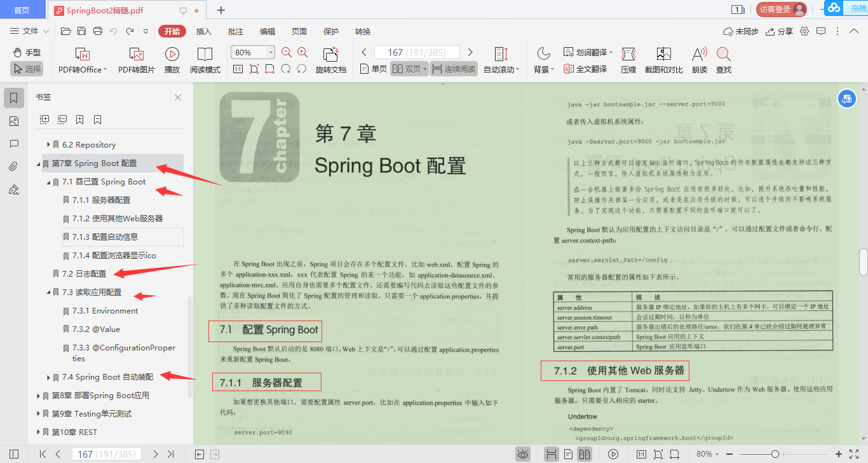
Task: Open the 文件 menu
Action: [30, 31]
